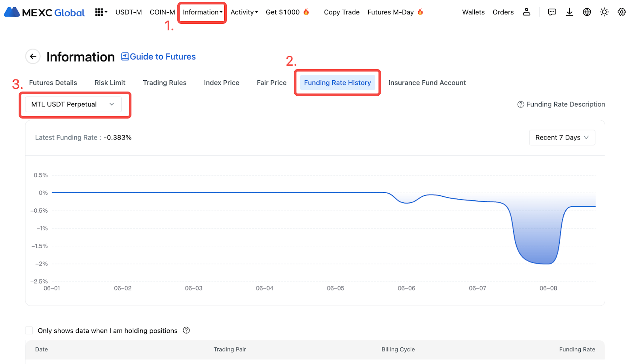Expand the Activity menu
The image size is (633, 364).
(x=244, y=12)
